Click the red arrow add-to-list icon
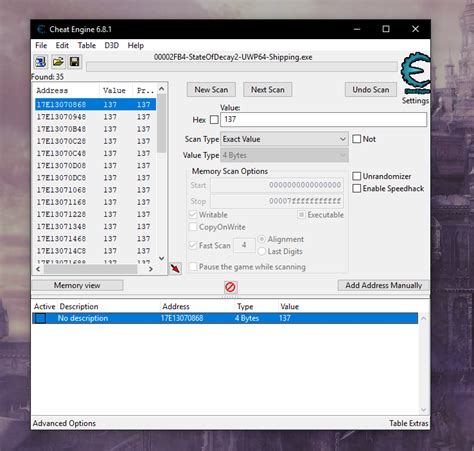This screenshot has height=451, width=474. click(x=175, y=268)
